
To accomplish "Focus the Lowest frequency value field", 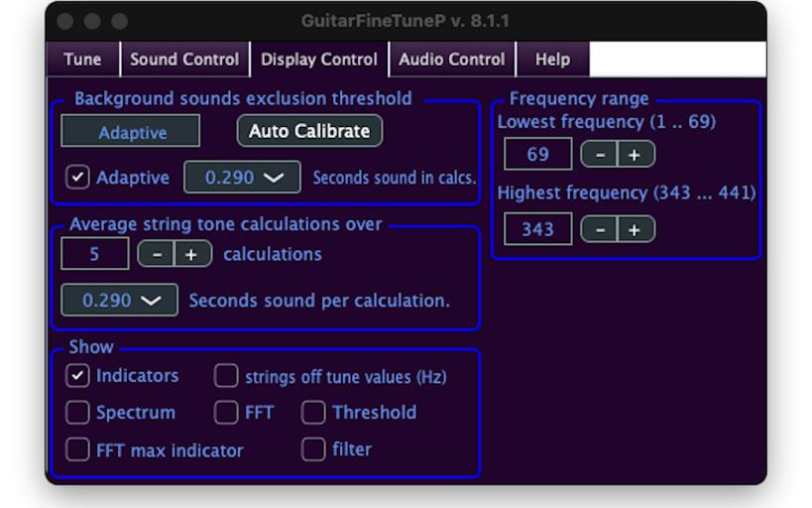I will click(x=537, y=154).
